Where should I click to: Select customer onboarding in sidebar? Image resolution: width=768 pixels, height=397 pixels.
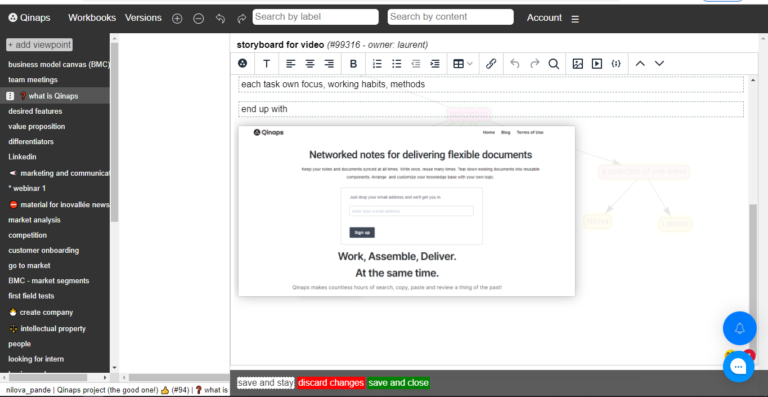tap(44, 251)
